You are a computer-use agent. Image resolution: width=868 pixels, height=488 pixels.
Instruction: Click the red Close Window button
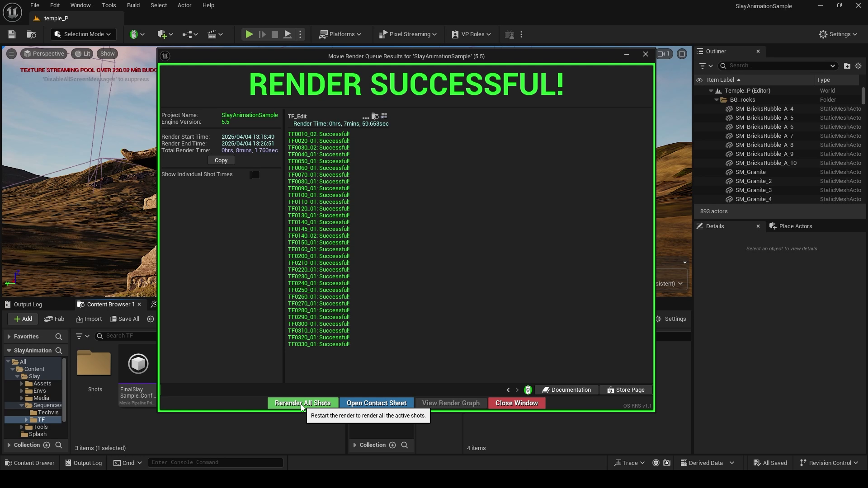tap(517, 403)
